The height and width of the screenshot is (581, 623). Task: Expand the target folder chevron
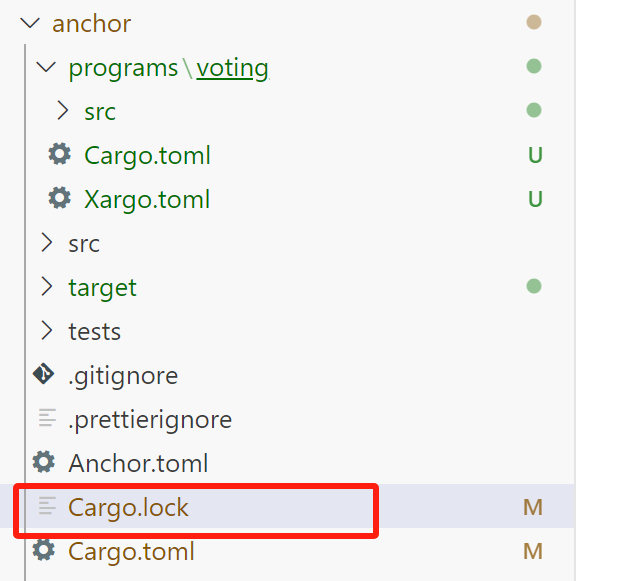click(47, 287)
